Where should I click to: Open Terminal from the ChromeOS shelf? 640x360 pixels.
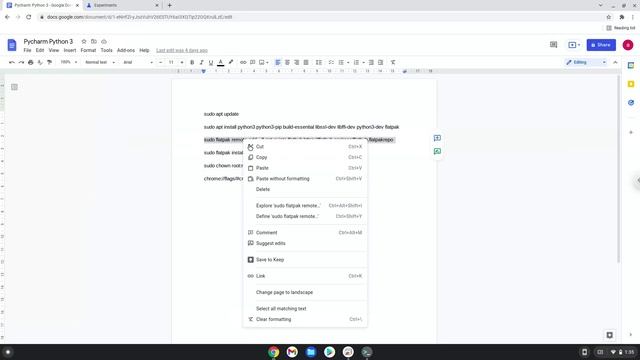[367, 352]
